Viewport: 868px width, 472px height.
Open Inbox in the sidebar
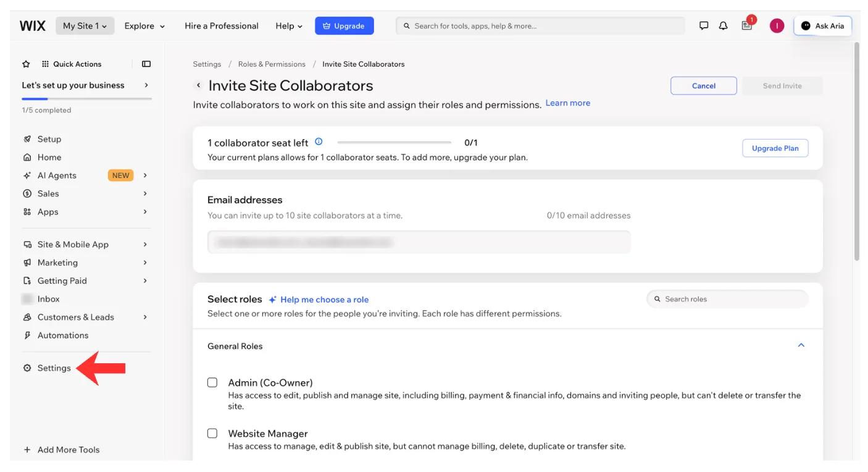click(x=49, y=299)
